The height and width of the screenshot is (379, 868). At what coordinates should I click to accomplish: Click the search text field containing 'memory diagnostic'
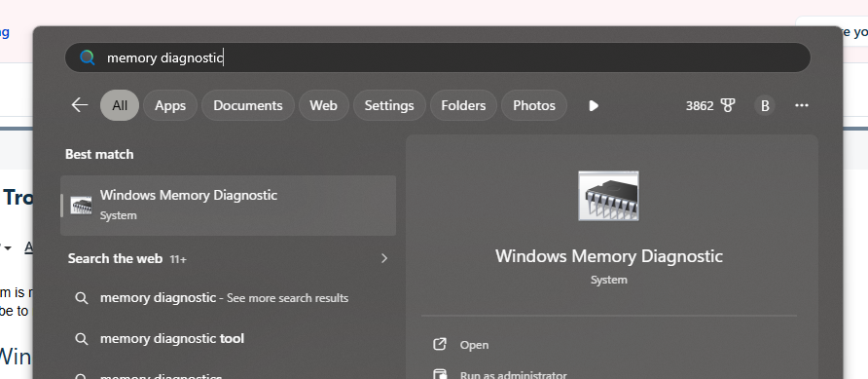click(437, 57)
